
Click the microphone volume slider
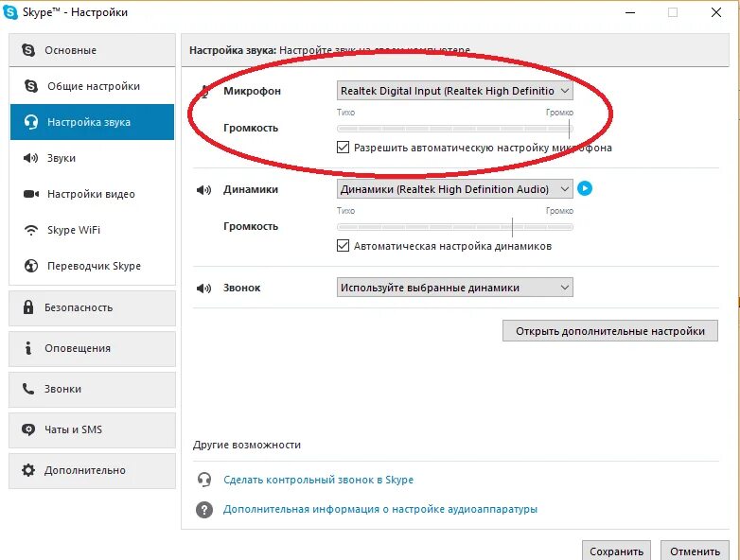tap(455, 129)
